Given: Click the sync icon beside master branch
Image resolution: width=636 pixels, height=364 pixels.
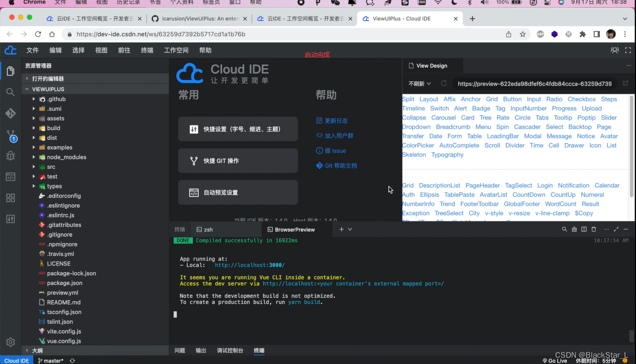Looking at the screenshot, I should (x=72, y=361).
